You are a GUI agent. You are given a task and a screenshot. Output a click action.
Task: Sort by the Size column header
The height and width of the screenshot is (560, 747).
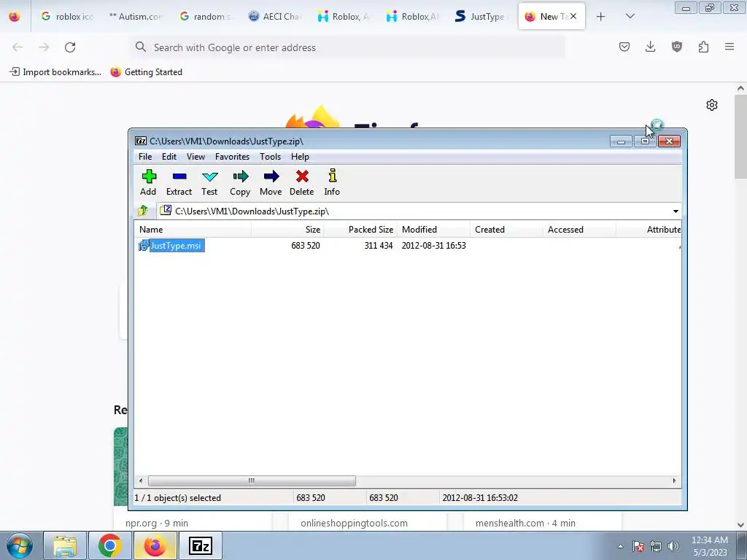287,230
